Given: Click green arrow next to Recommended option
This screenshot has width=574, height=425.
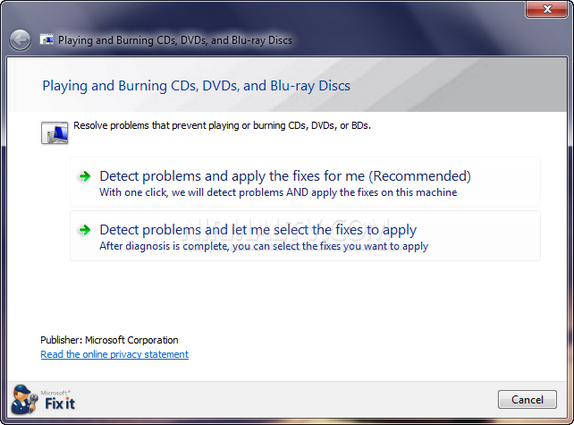Looking at the screenshot, I should (x=85, y=176).
